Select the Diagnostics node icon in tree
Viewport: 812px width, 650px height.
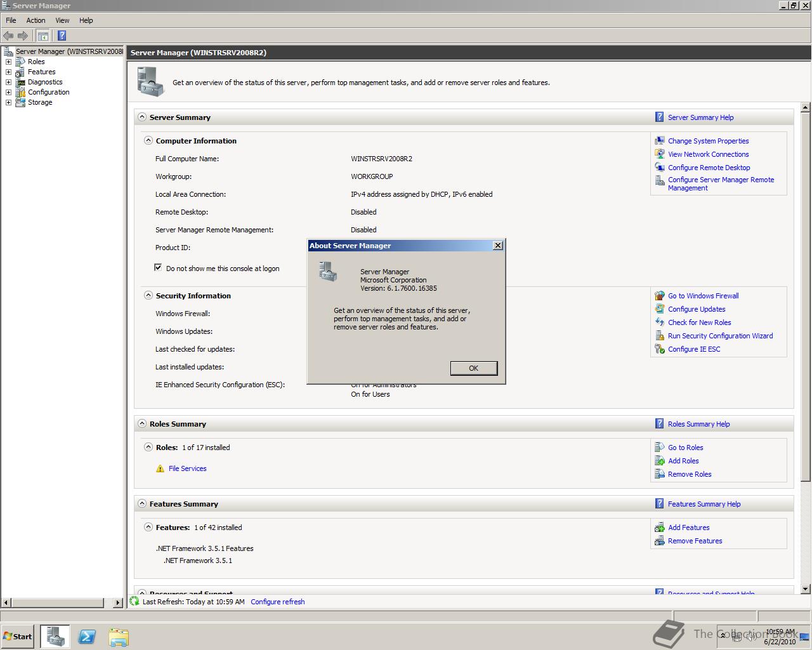tap(20, 82)
